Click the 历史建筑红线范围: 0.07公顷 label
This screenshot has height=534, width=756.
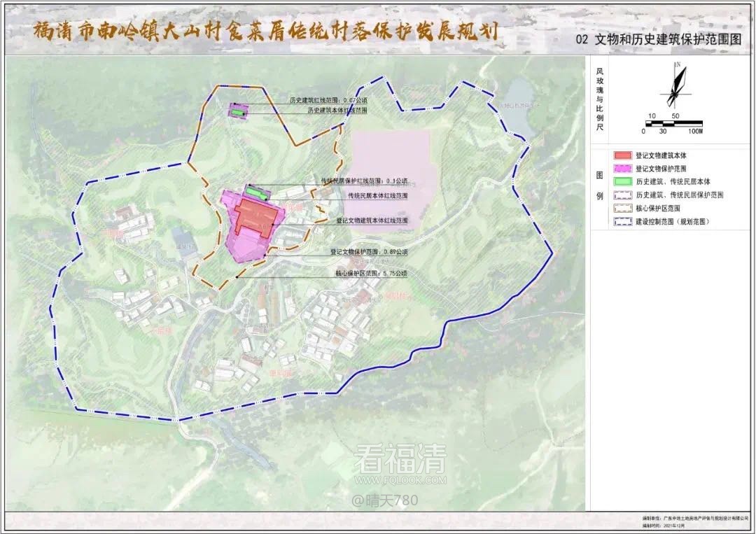tap(329, 101)
